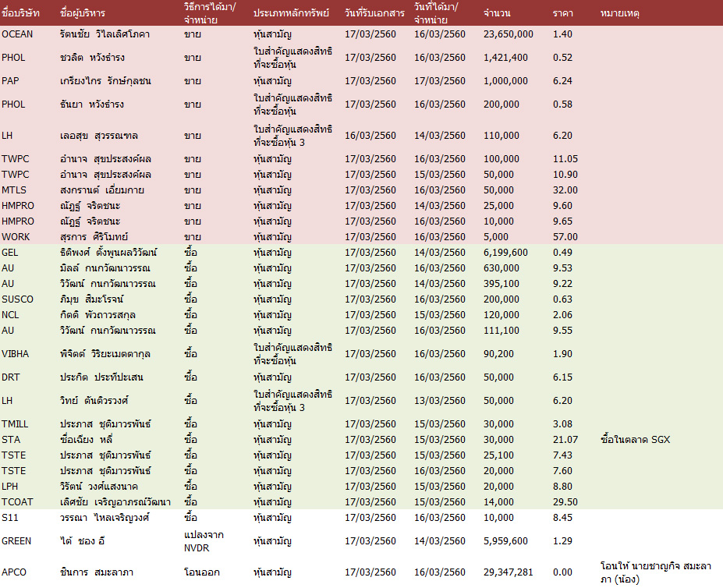
Task: Select the amount 6,199,600
Action: point(505,252)
